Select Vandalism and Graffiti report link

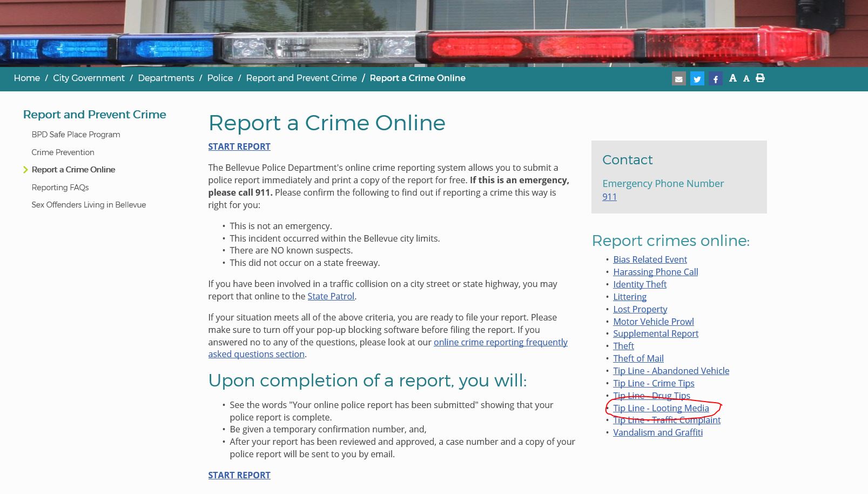(657, 432)
